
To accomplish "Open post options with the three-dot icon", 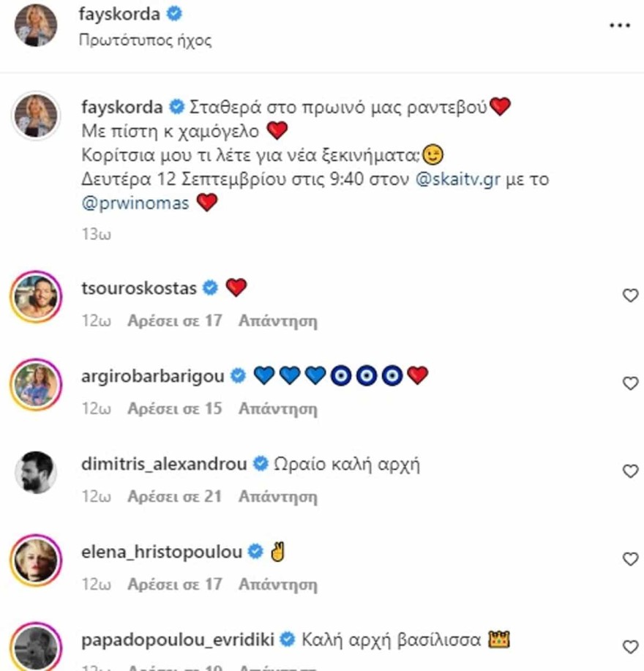I will point(618,24).
